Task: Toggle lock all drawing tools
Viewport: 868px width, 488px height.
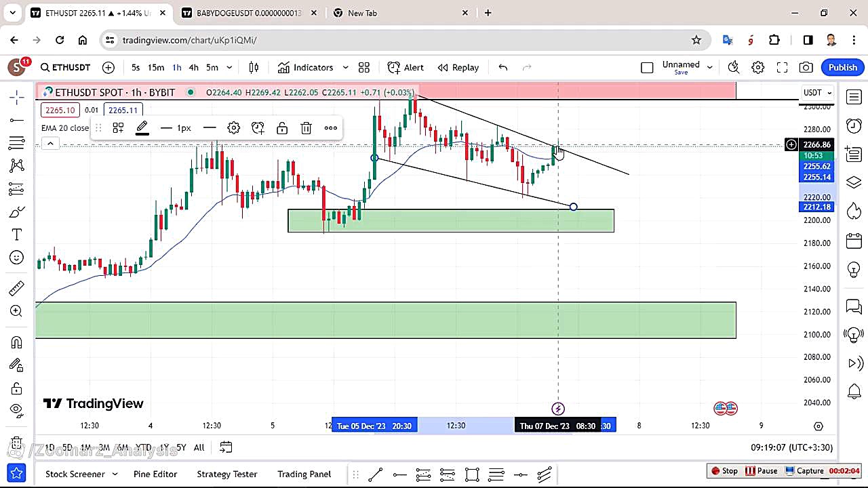Action: pos(17,388)
